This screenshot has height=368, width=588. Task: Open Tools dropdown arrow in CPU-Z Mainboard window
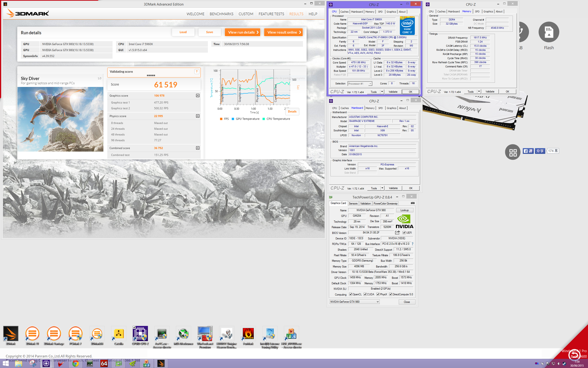click(382, 188)
